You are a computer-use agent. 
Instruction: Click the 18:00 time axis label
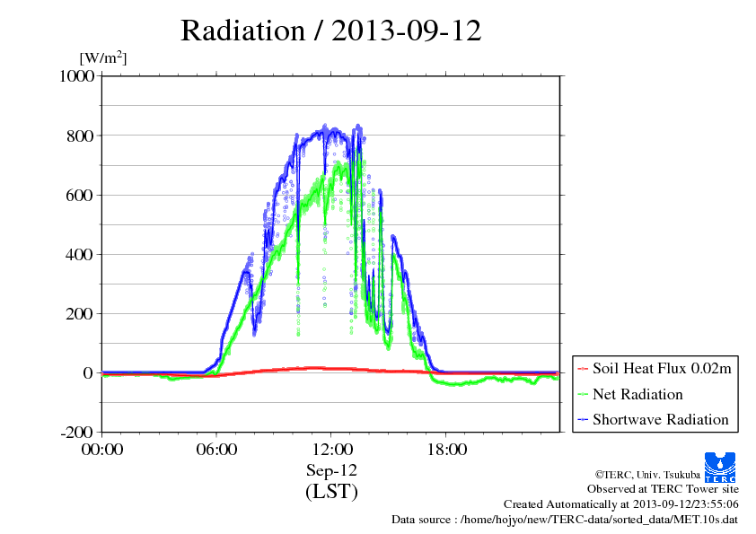click(x=446, y=450)
